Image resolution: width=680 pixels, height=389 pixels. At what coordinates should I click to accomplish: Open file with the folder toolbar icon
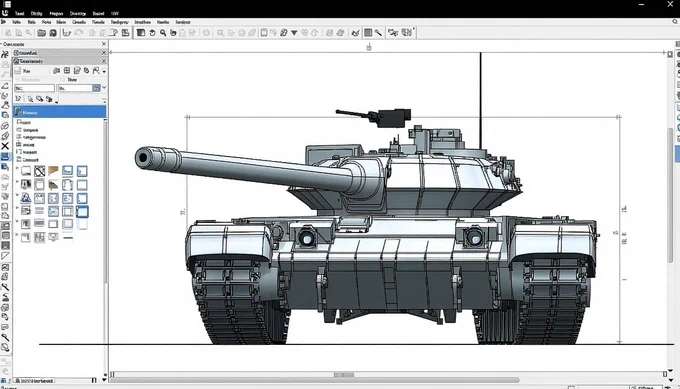pos(41,33)
